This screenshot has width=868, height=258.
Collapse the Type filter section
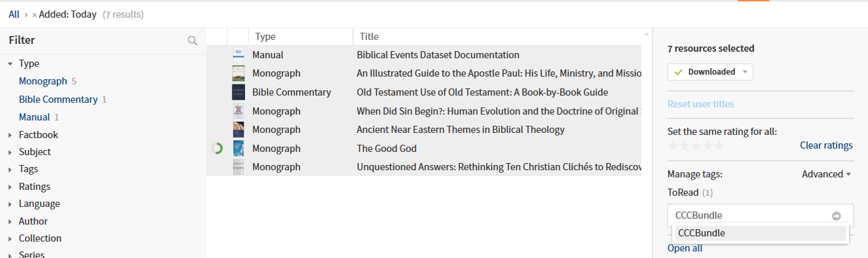click(x=10, y=64)
